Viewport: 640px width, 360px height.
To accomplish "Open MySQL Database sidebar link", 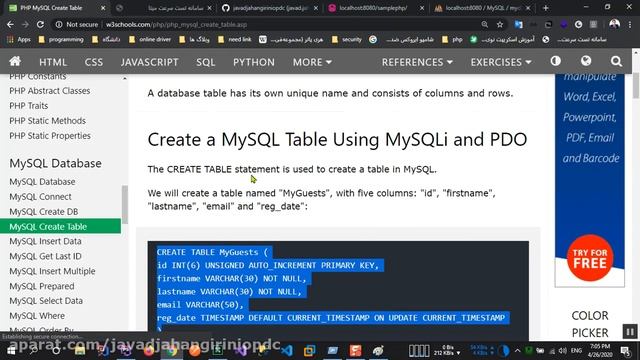I will [42, 182].
